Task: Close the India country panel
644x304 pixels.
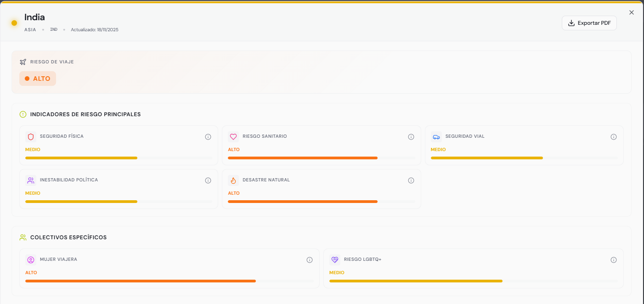Action: pyautogui.click(x=632, y=12)
